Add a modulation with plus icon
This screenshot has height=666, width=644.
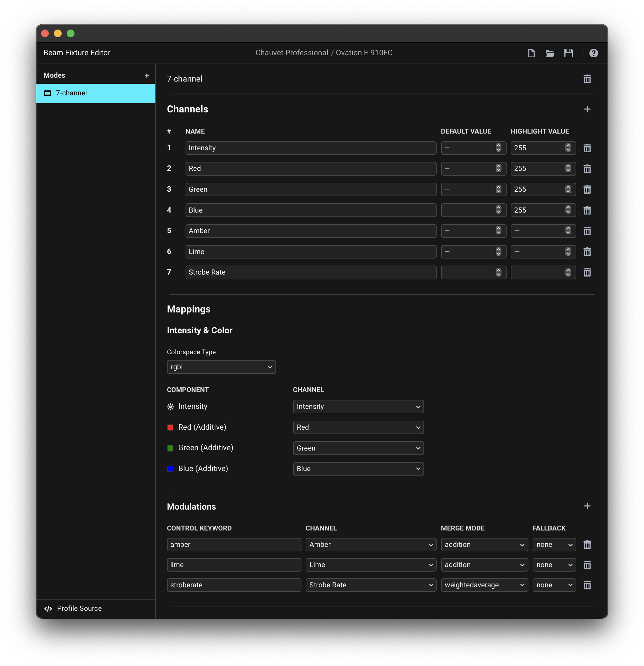point(587,506)
